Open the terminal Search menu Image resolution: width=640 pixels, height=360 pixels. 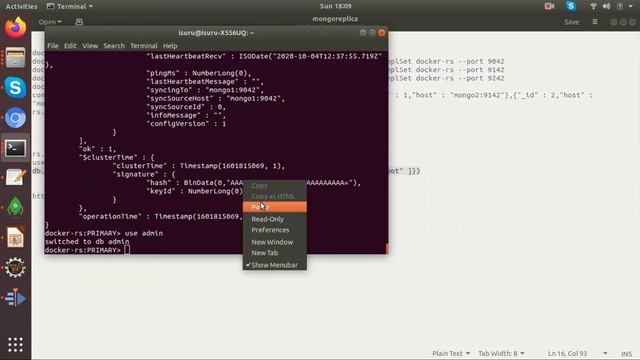(x=114, y=46)
